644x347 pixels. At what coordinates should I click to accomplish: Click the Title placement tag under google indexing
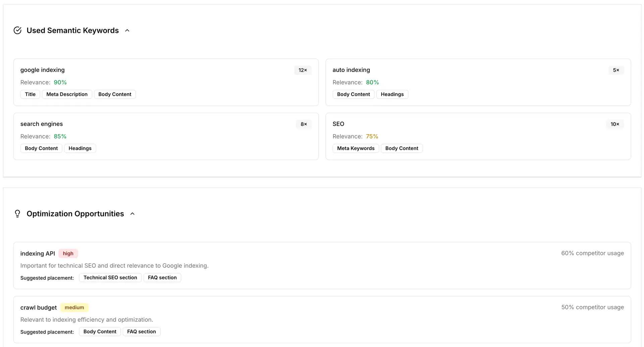[x=30, y=94]
